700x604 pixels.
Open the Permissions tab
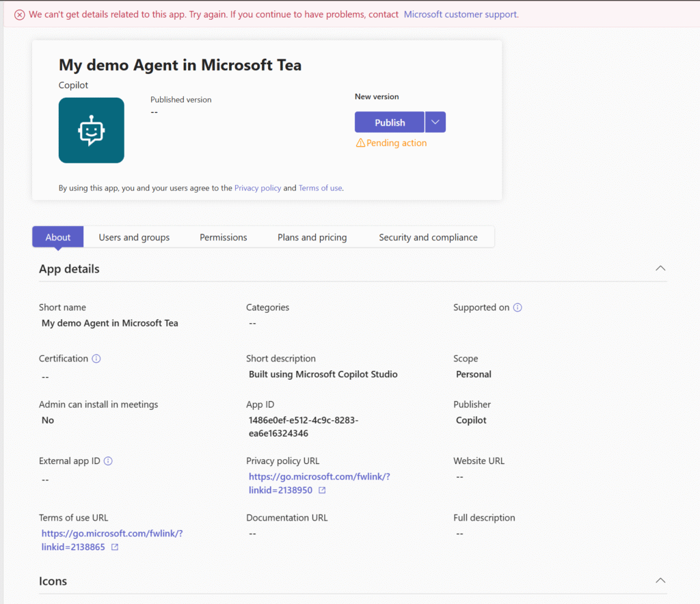pos(224,237)
